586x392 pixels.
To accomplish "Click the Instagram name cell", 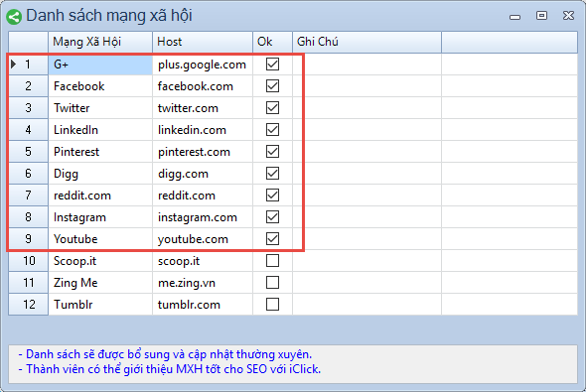I will click(100, 217).
